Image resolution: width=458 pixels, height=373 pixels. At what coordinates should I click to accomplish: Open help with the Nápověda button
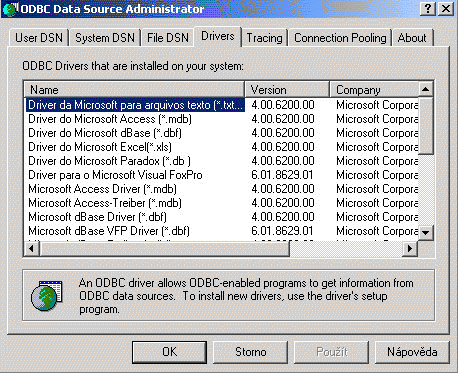412,352
